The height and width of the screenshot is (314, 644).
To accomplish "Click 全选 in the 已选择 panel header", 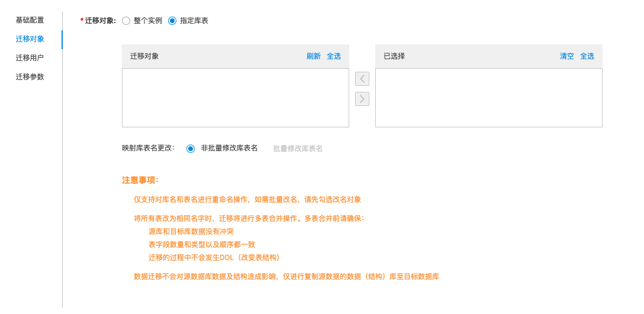I will (587, 56).
